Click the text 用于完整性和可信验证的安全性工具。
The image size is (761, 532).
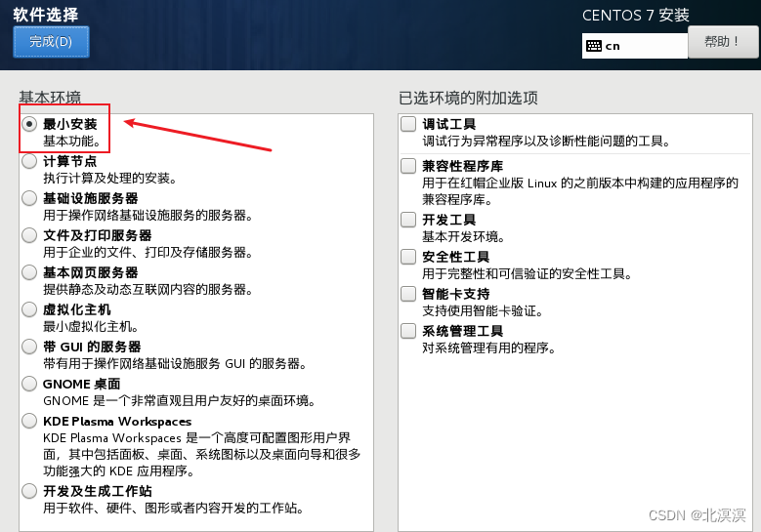528,273
